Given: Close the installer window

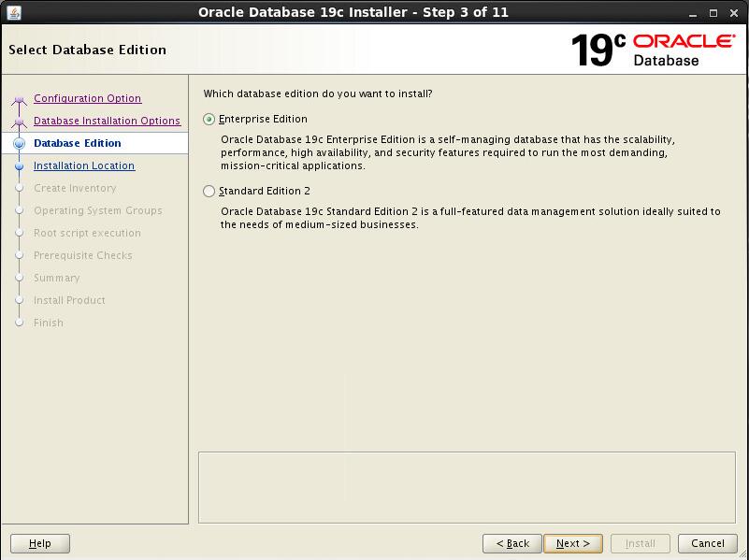Looking at the screenshot, I should click(x=734, y=13).
